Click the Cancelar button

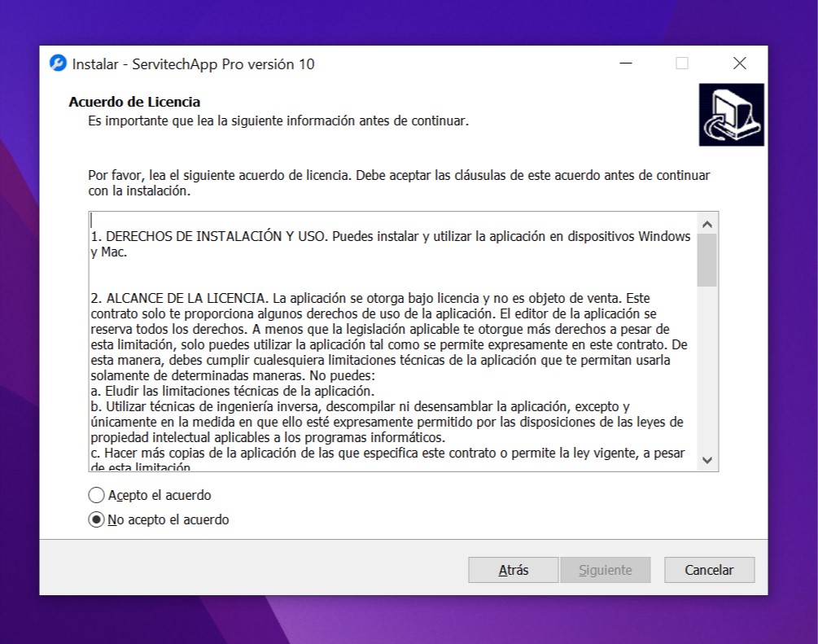(x=709, y=570)
